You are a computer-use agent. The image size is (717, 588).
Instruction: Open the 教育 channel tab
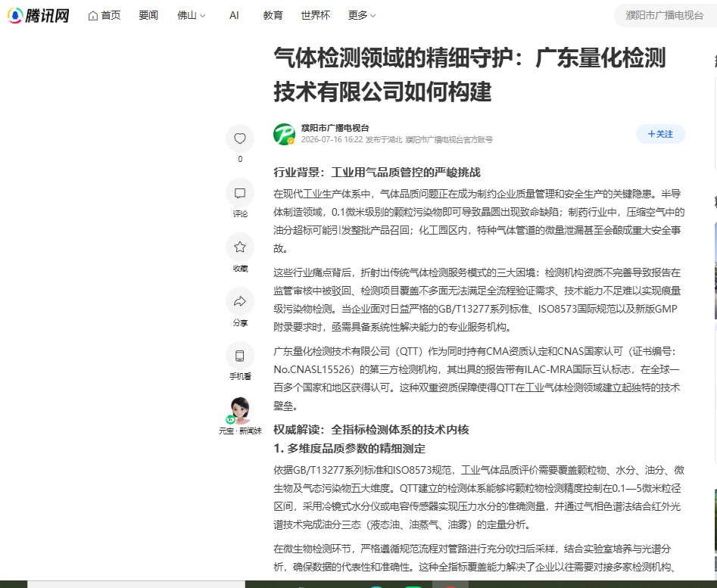click(273, 16)
